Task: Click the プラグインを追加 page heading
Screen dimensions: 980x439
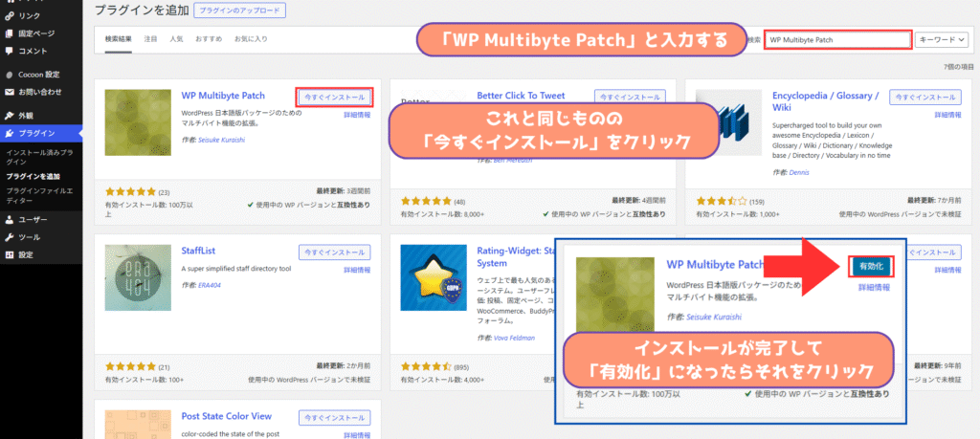Action: [140, 11]
